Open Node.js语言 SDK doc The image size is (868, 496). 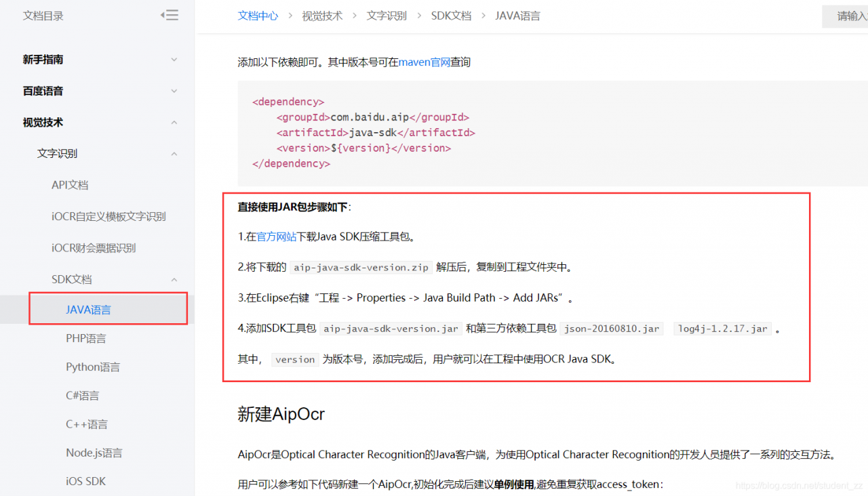point(94,453)
